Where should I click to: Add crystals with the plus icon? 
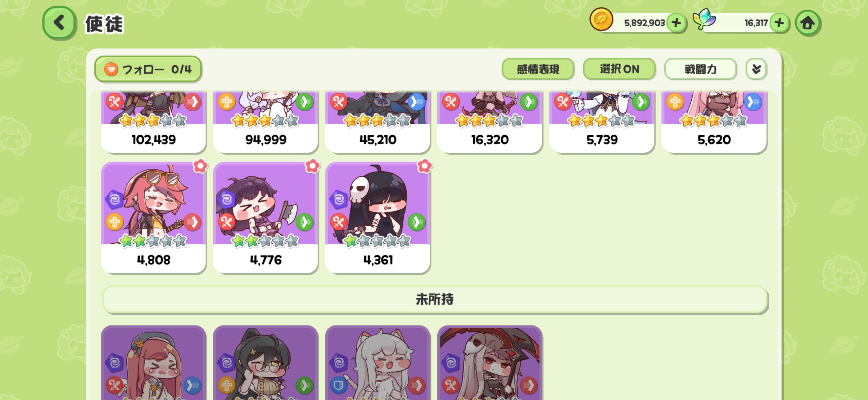pos(779,23)
